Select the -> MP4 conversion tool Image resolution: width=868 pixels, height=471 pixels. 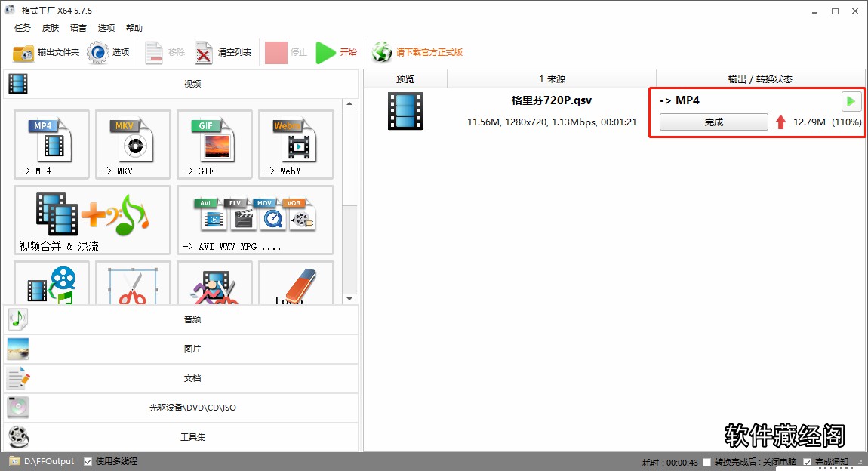[51, 143]
